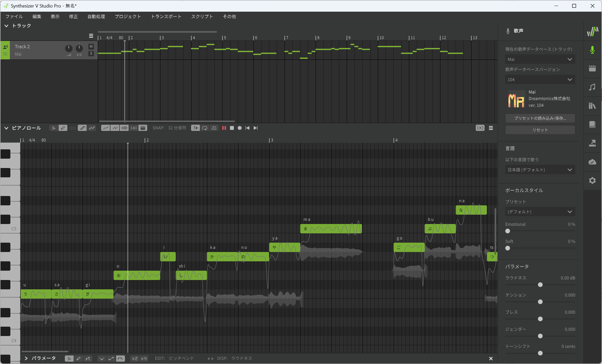Toggle the waveform display icon
Image resolution: width=602 pixels, height=364 pixels.
coord(124,128)
